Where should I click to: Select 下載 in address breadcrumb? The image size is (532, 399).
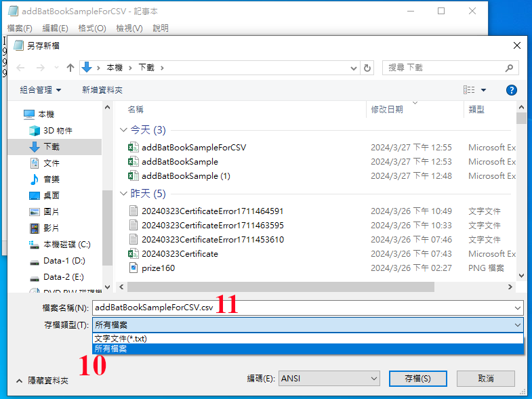tap(146, 68)
